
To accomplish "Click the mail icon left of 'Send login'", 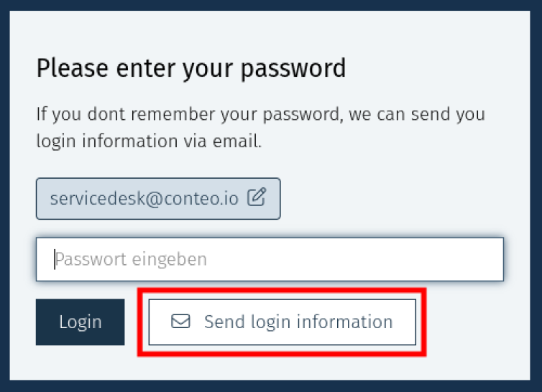I will tap(180, 322).
